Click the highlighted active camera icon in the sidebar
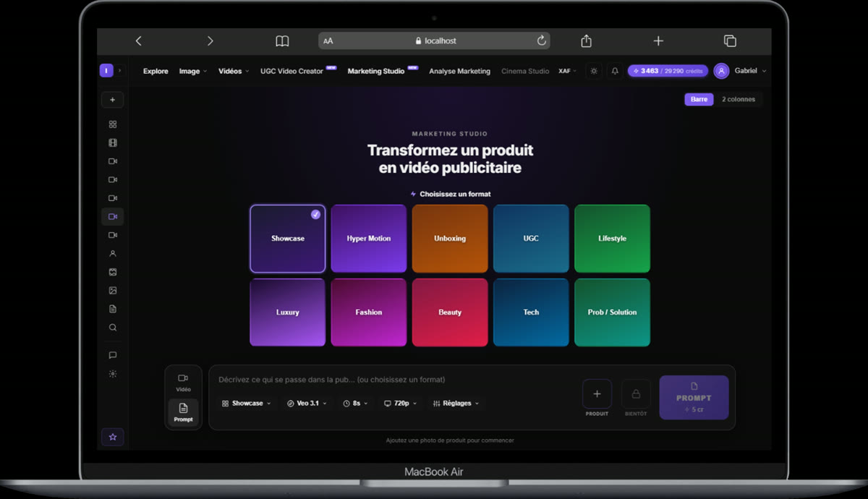 [x=113, y=216]
